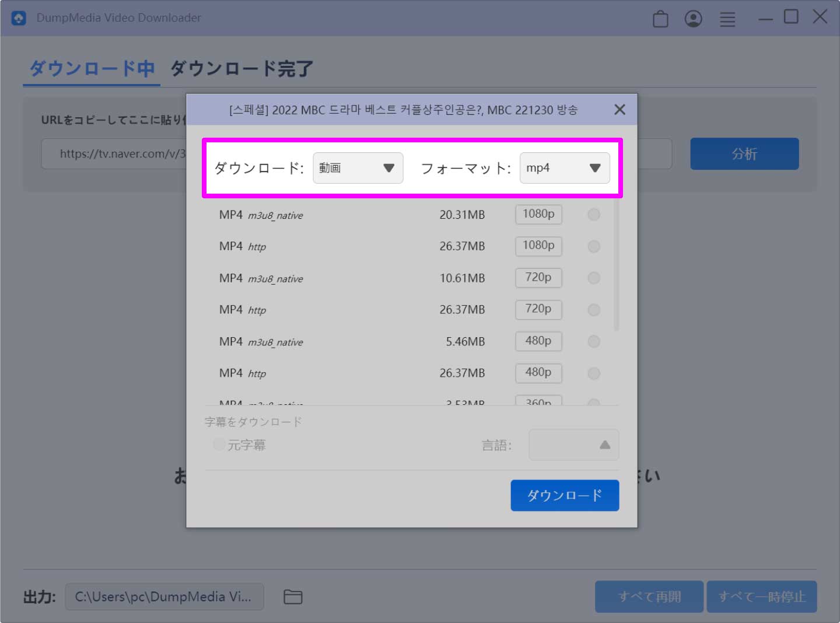
Task: Toggle the 元字幕 subtitle option
Action: (219, 444)
